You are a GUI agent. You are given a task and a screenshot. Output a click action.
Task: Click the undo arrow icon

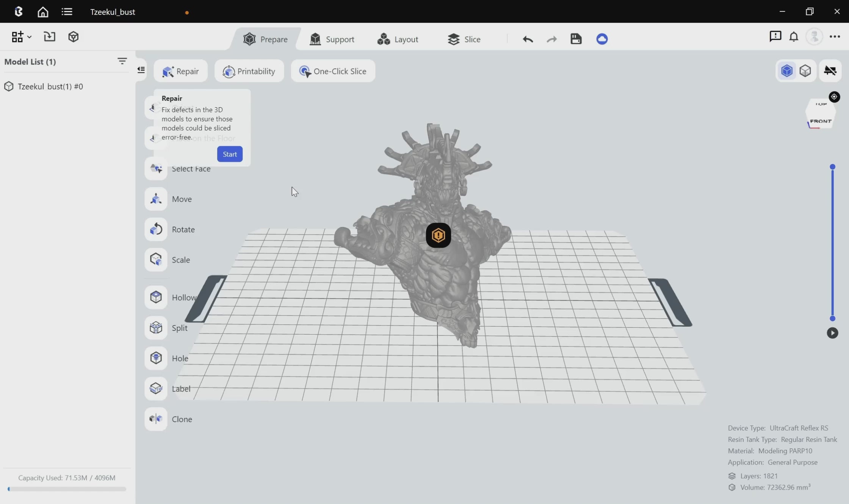(528, 39)
